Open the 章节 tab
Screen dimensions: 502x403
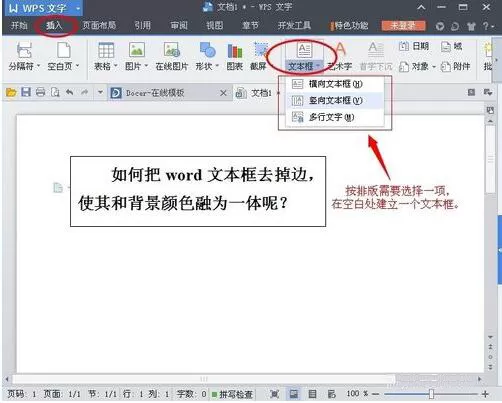[x=250, y=26]
